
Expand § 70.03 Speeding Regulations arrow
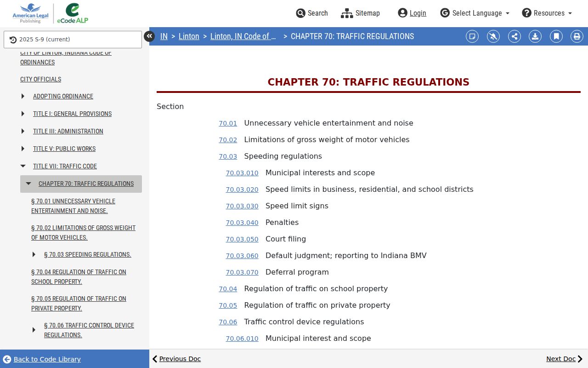coord(34,254)
